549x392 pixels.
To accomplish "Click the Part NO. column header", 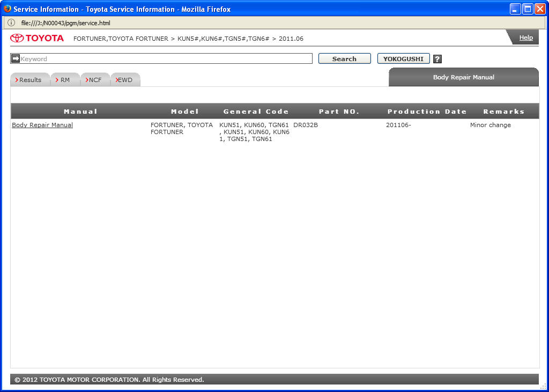I will click(339, 112).
